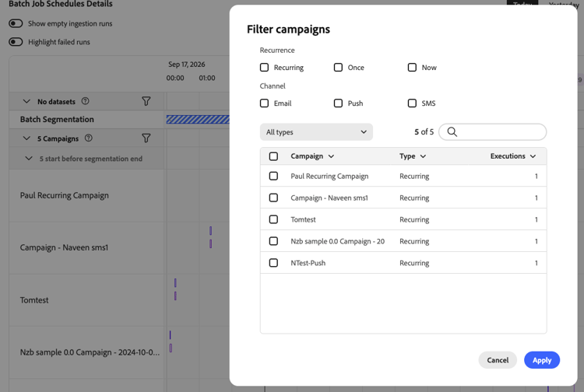
Task: Click Nzb sample 0.0 Campaign - 2024-10-0... label
Action: click(90, 352)
